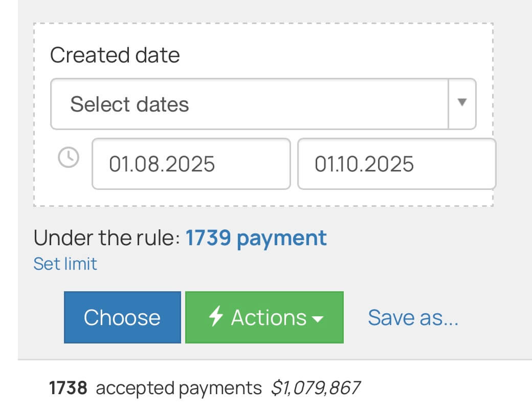Click the Select dates combo box text
The image size is (532, 409).
pos(129,104)
